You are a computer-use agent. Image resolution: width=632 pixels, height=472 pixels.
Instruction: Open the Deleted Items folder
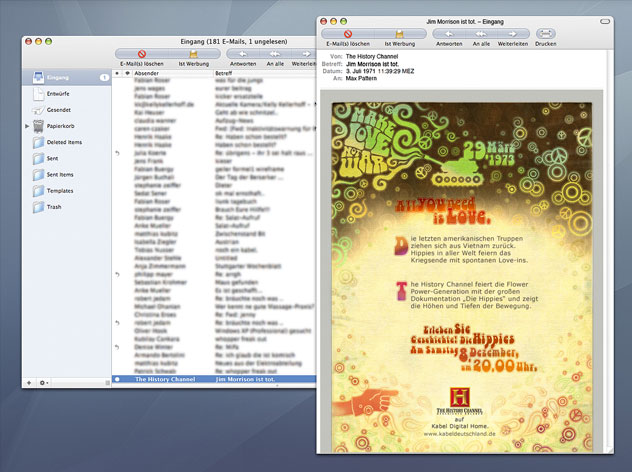(65, 142)
